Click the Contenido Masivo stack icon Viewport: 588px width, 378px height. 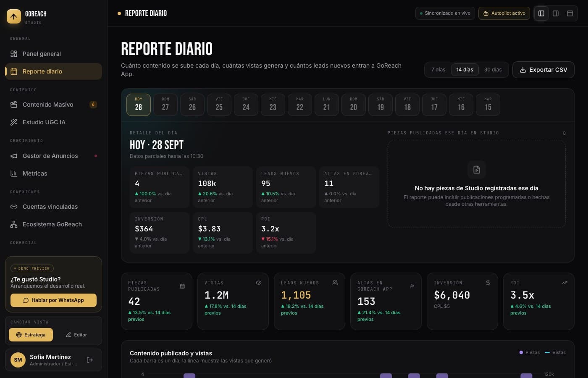[x=14, y=105]
